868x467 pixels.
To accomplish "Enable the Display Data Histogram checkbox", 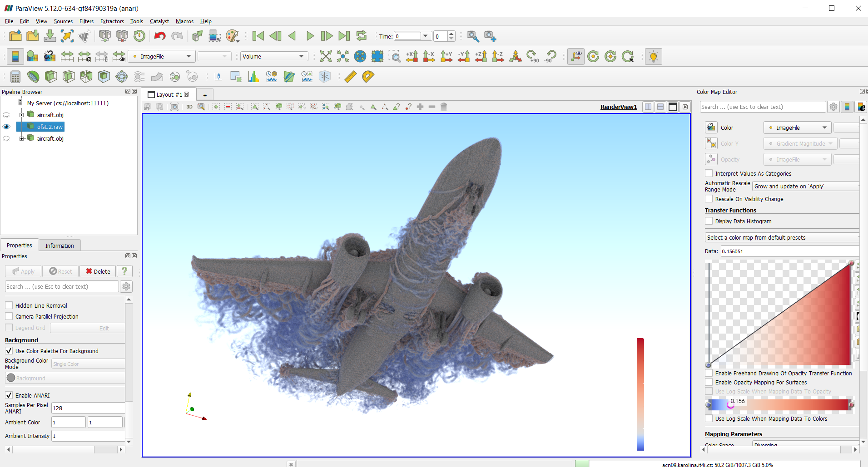I will [709, 221].
